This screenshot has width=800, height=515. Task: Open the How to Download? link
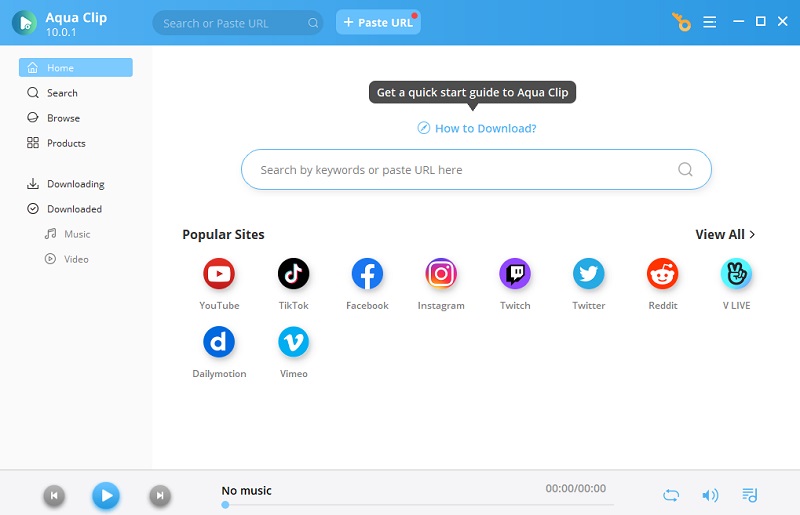pos(477,128)
